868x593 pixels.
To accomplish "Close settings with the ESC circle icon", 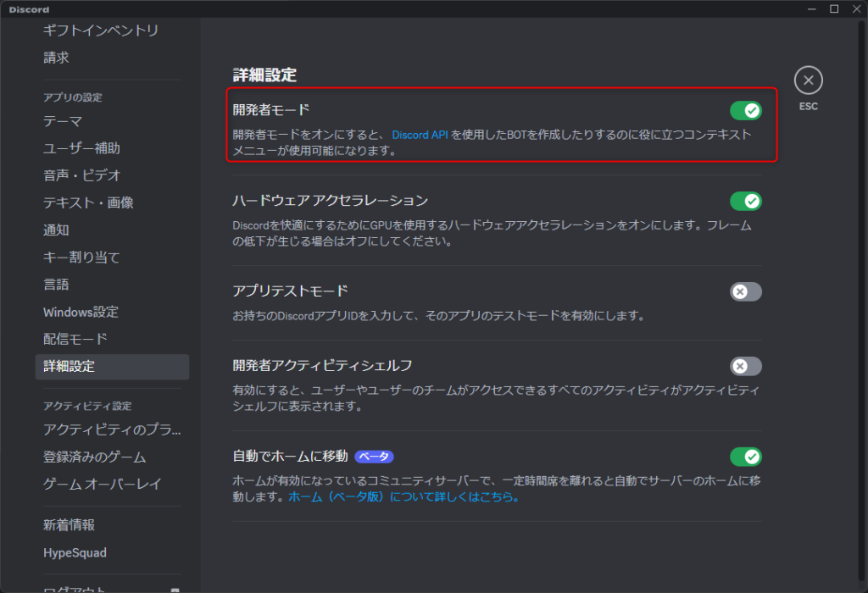I will click(x=808, y=80).
